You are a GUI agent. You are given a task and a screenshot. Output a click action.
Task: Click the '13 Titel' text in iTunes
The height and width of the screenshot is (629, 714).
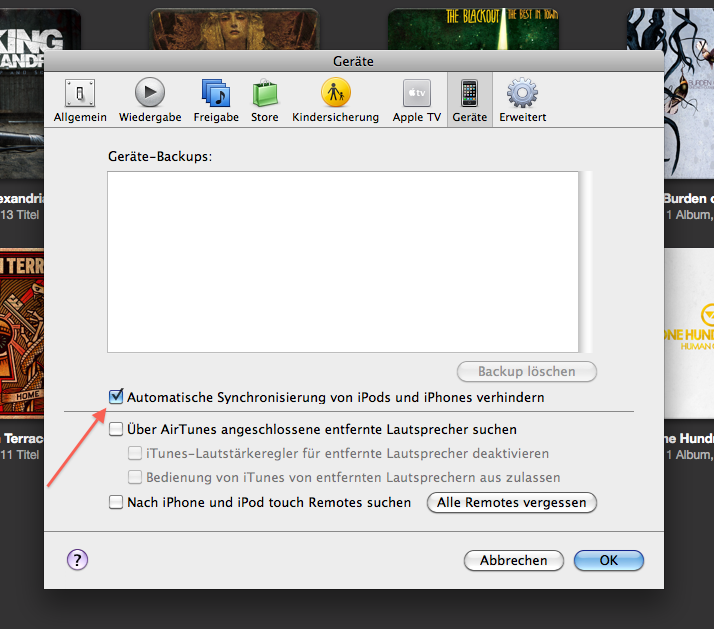(x=20, y=215)
